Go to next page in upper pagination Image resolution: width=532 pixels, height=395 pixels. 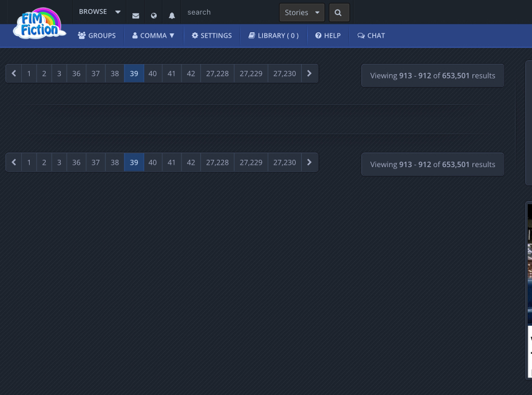pyautogui.click(x=310, y=74)
